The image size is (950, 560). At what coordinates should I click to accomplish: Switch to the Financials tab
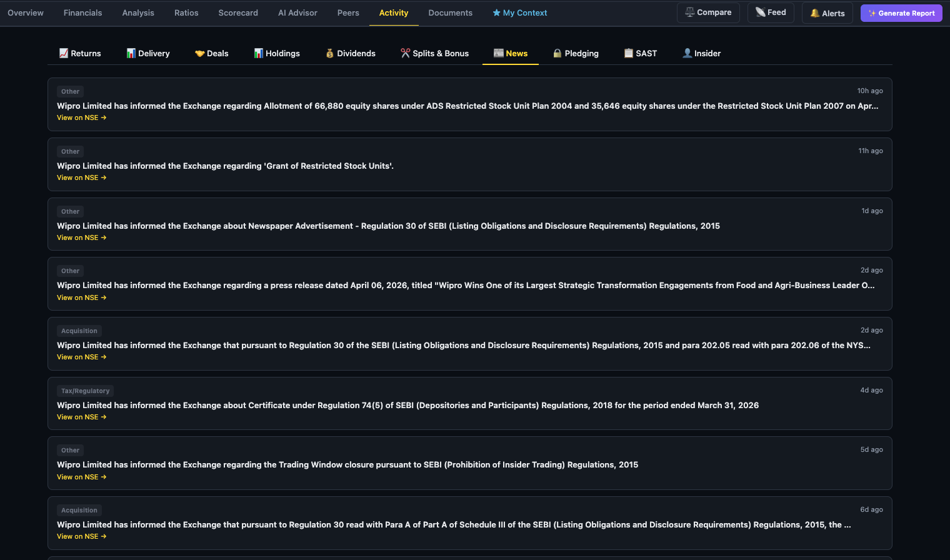tap(82, 12)
